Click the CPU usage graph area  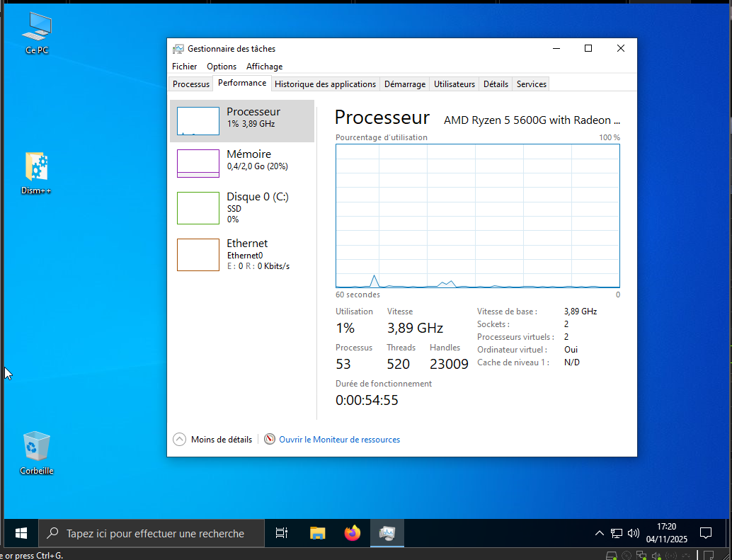click(478, 216)
